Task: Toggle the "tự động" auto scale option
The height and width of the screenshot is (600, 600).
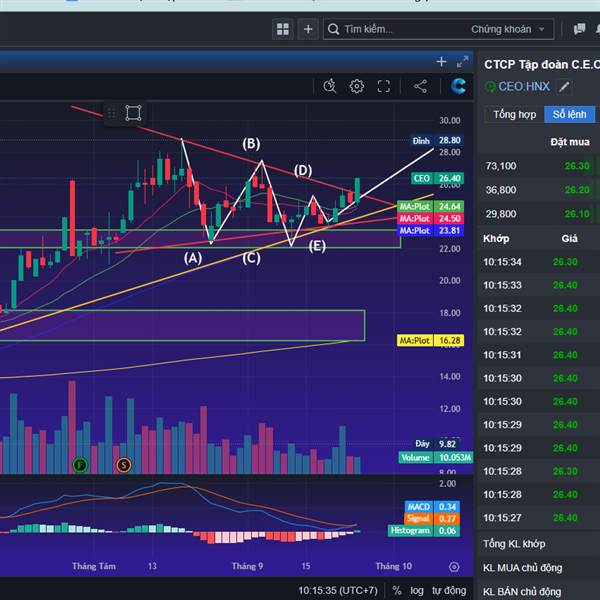Action: tap(449, 590)
